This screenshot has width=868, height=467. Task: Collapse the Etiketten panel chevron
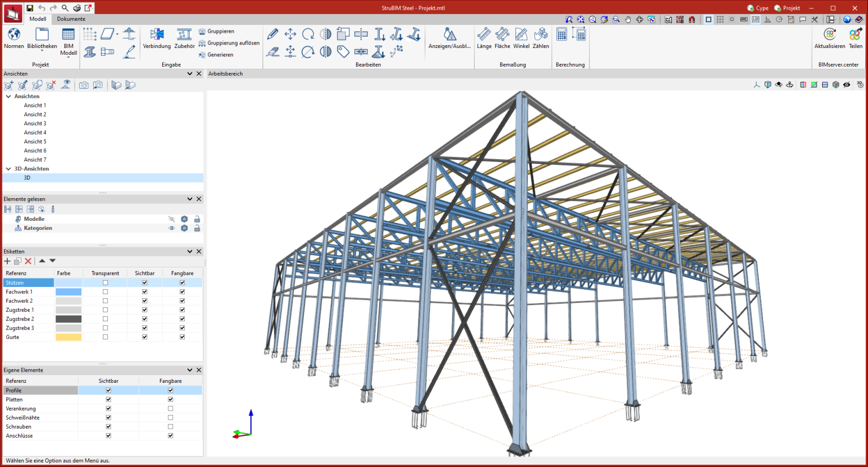click(x=190, y=251)
